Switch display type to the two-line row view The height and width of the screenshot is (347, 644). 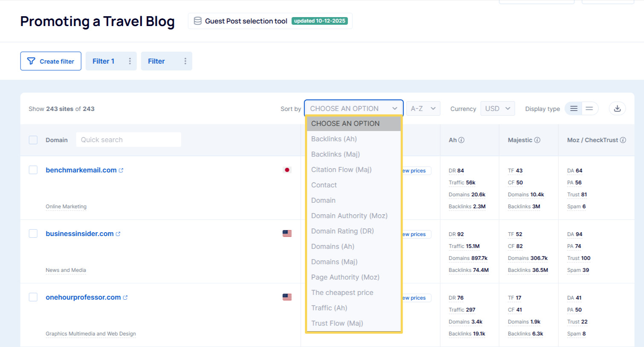tap(589, 108)
